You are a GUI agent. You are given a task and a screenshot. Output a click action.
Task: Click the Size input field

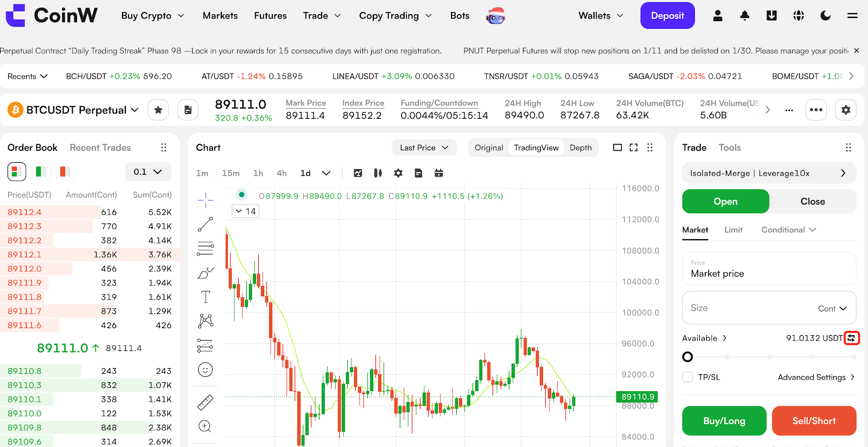point(749,308)
